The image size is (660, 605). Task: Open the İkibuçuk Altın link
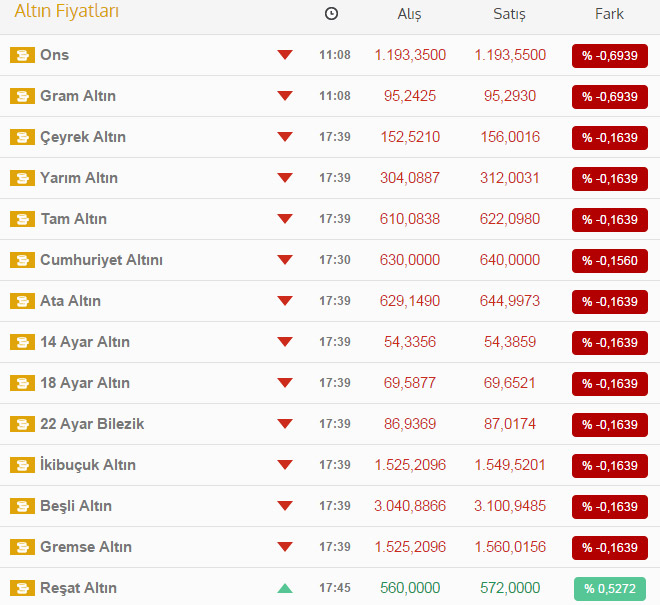pyautogui.click(x=88, y=465)
